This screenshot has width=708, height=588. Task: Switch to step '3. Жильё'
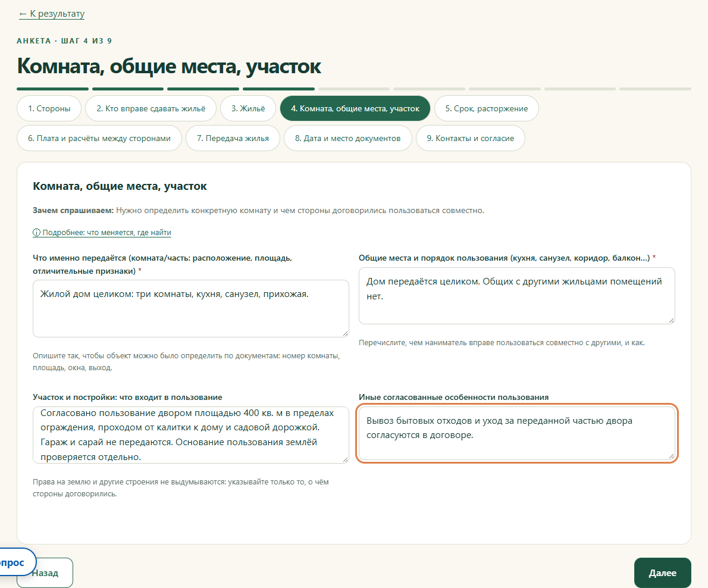(248, 108)
